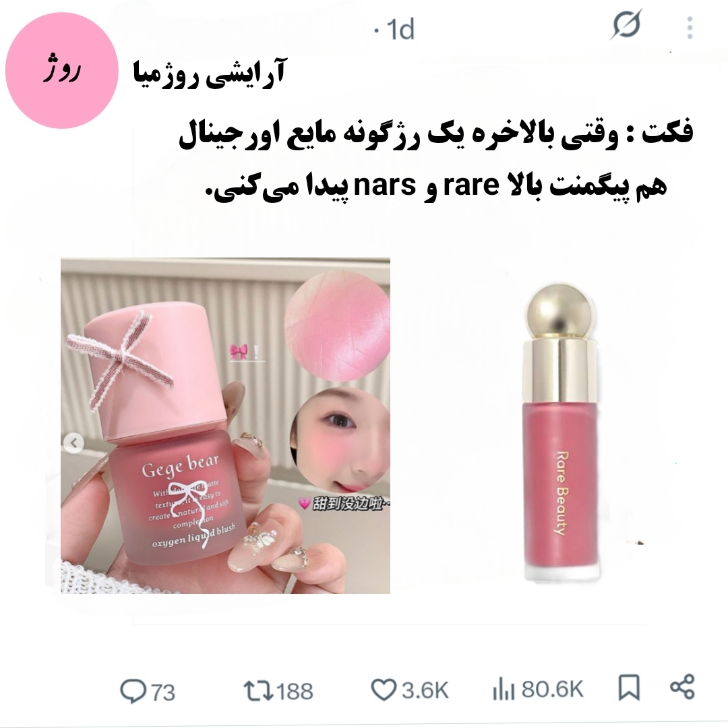Screen dimensions: 728x728
Task: Open the Gege bear blush photo
Action: click(225, 426)
